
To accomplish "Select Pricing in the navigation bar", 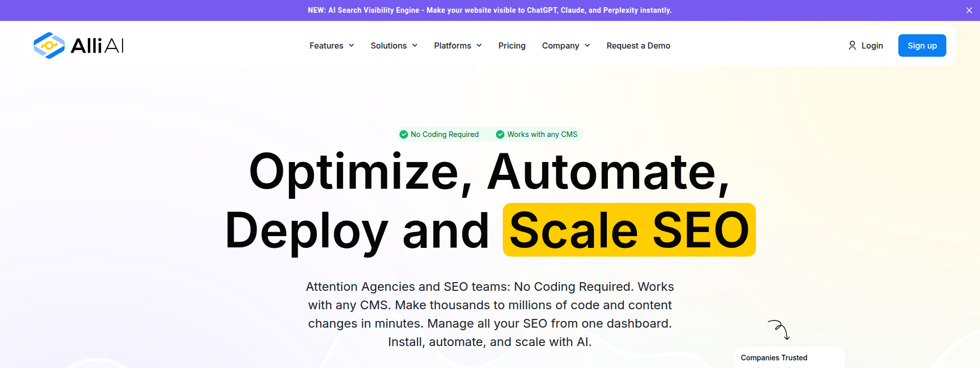I will click(511, 45).
